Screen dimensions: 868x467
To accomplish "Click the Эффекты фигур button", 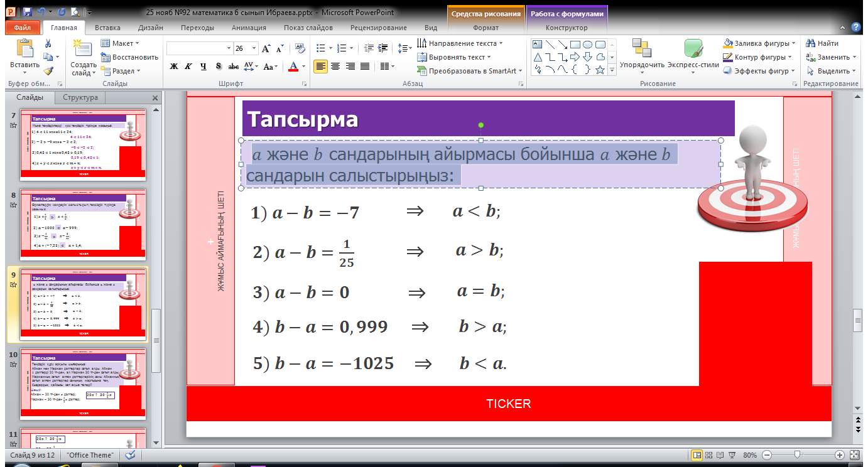I will [759, 71].
